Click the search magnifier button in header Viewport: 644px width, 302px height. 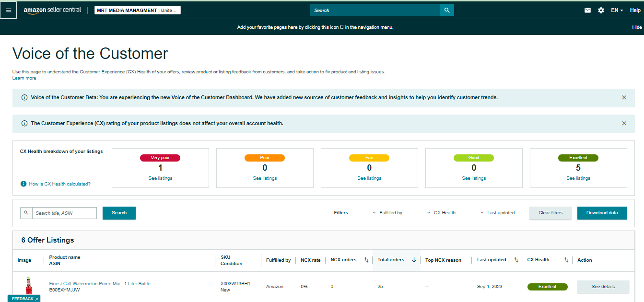(447, 10)
